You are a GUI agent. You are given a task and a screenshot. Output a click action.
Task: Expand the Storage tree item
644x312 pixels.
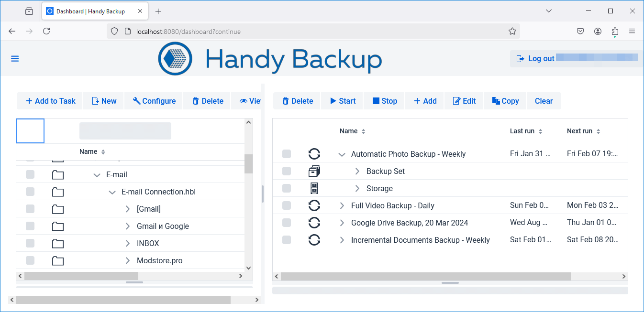click(x=357, y=188)
